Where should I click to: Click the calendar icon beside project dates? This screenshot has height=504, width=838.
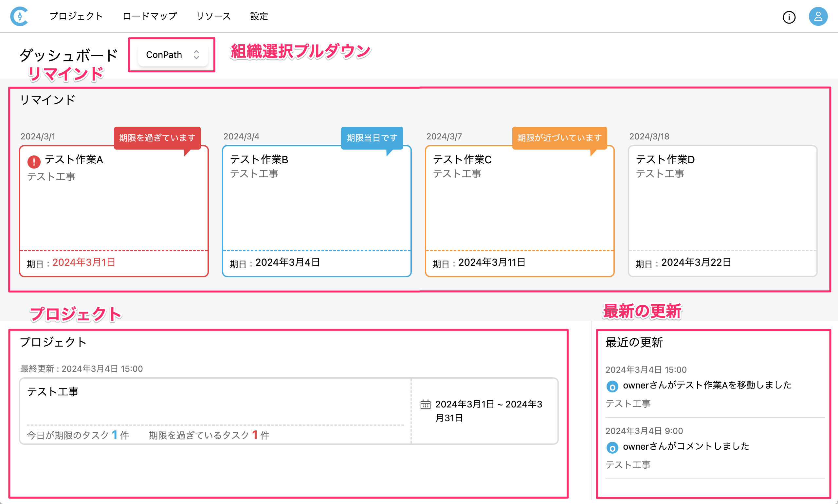[425, 405]
